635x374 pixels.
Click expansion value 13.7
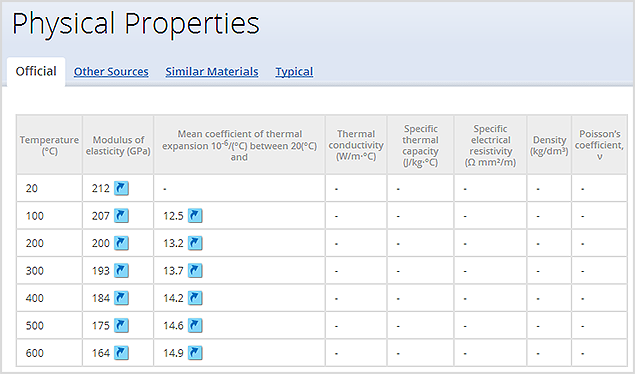[173, 271]
